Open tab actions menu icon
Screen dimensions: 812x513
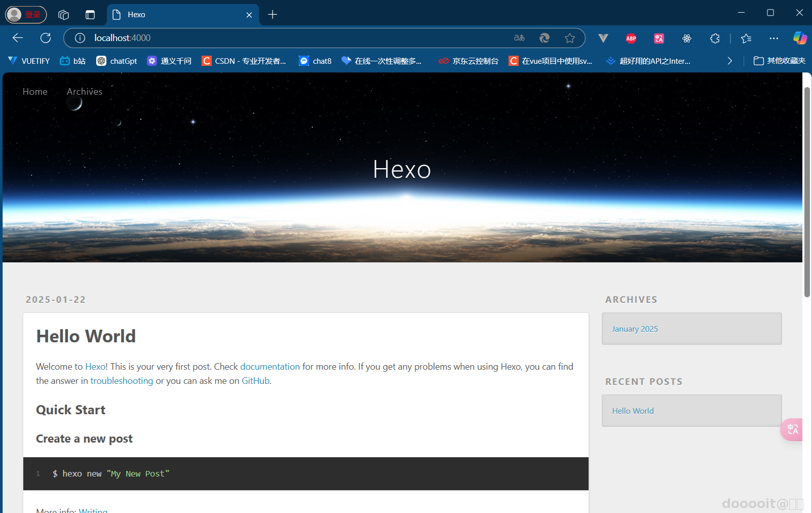tap(90, 15)
